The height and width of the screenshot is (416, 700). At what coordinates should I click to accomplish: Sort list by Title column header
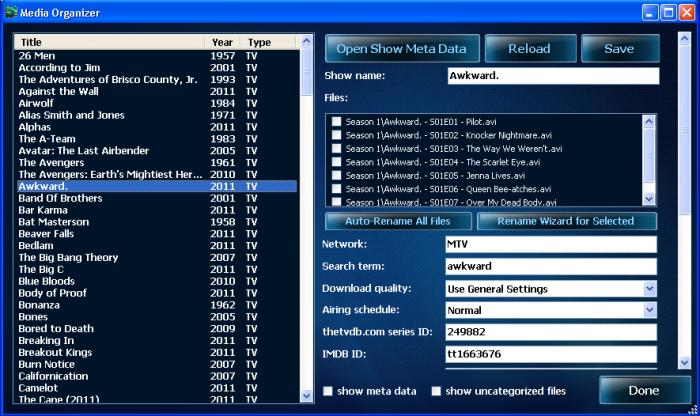click(x=110, y=42)
